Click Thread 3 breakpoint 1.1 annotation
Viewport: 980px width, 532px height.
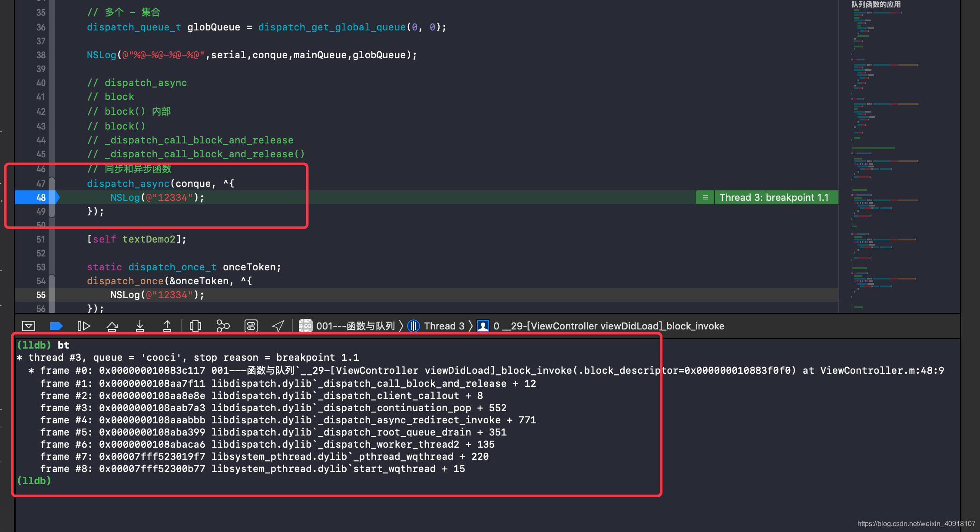coord(774,198)
